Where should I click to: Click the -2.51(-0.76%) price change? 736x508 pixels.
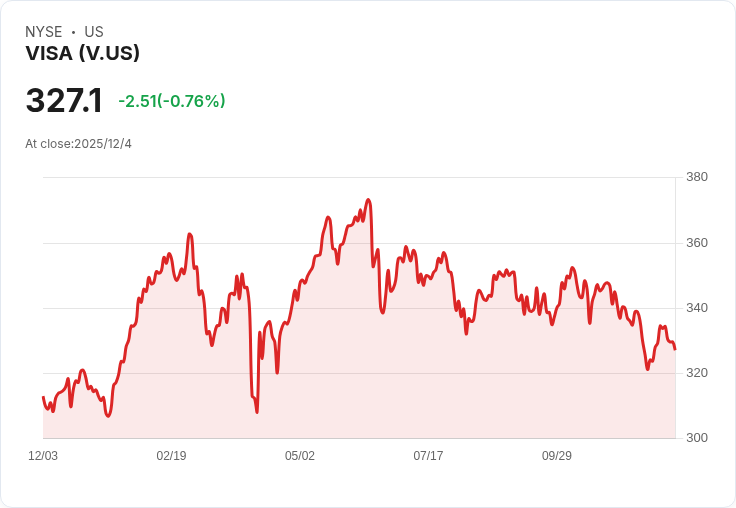coord(172,101)
